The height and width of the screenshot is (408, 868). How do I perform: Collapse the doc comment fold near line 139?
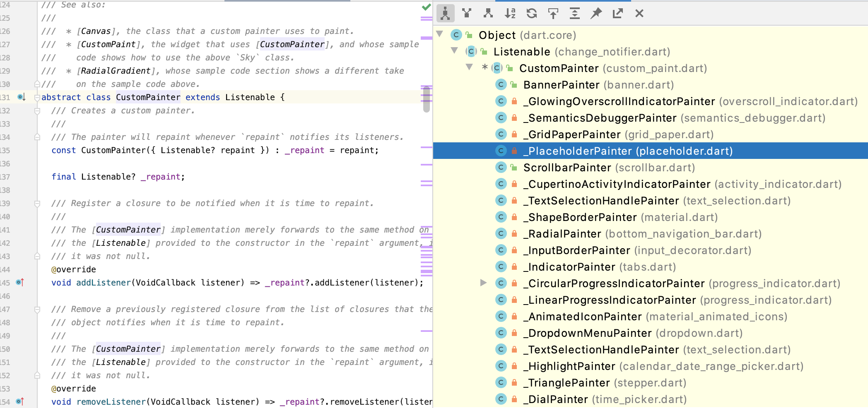coord(36,203)
